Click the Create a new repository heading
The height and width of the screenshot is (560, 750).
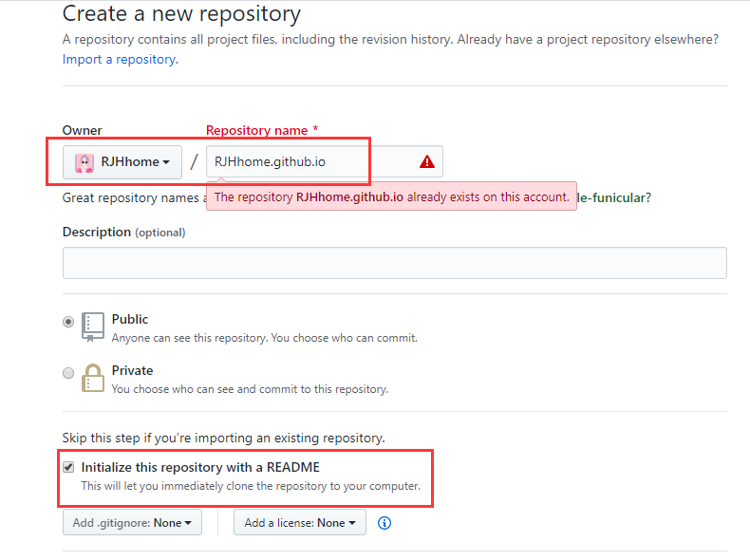181,13
